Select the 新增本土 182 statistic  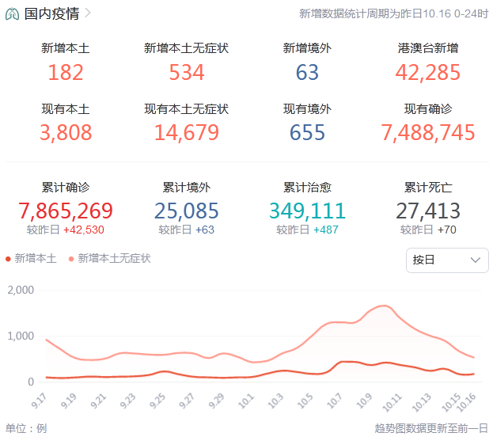[66, 72]
